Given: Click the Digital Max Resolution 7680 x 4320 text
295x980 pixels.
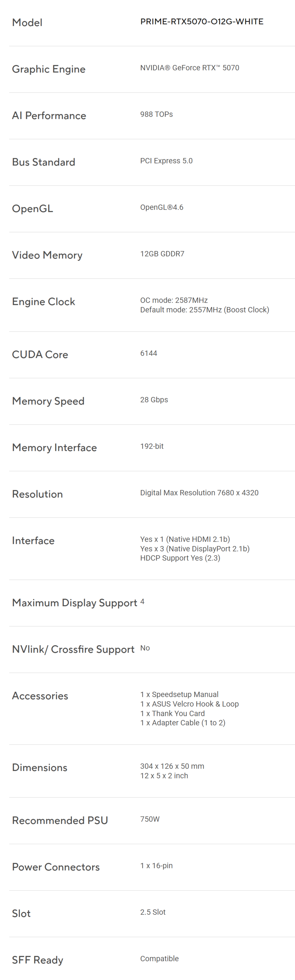Looking at the screenshot, I should coord(199,493).
